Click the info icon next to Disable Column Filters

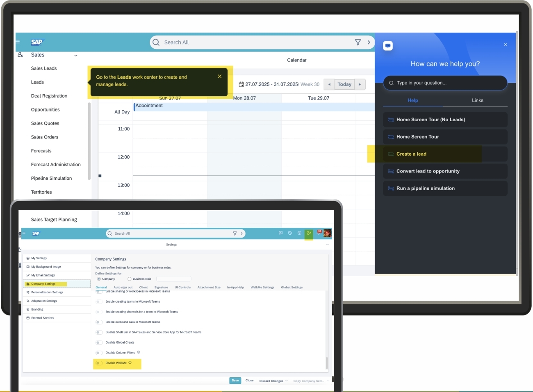(x=139, y=352)
